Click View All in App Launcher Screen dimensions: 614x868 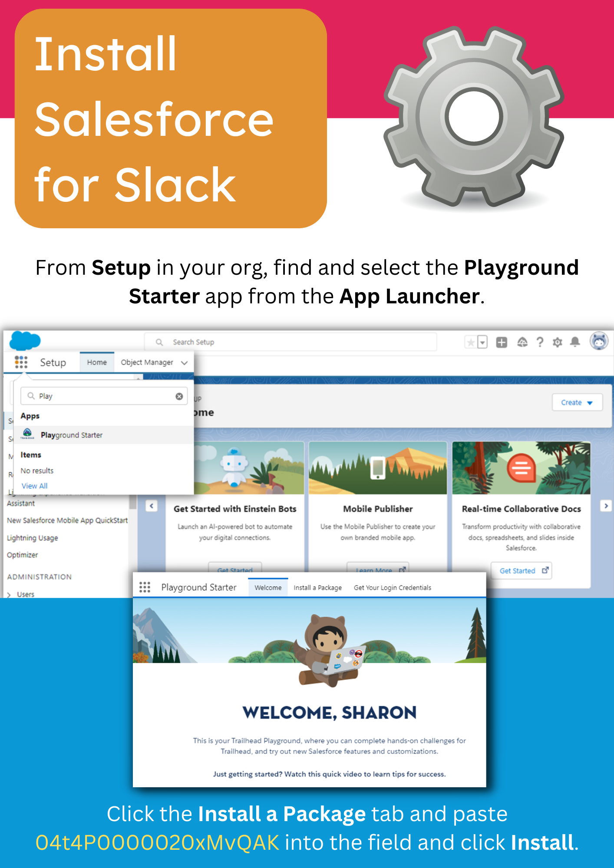tap(35, 486)
